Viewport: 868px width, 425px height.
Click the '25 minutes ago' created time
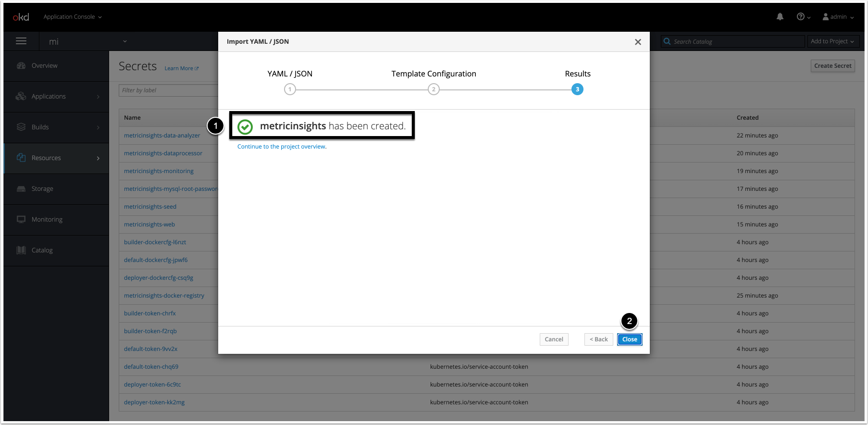point(757,296)
